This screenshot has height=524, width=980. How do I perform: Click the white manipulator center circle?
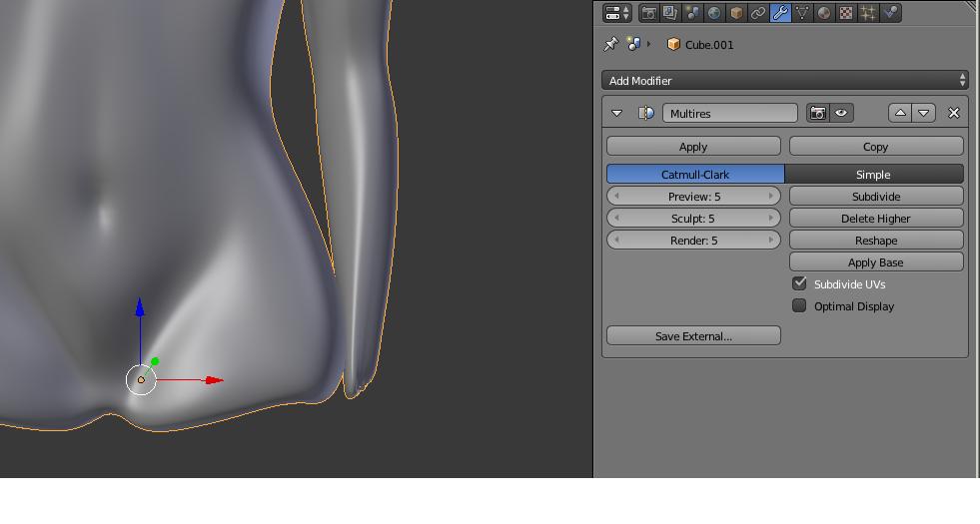[141, 379]
